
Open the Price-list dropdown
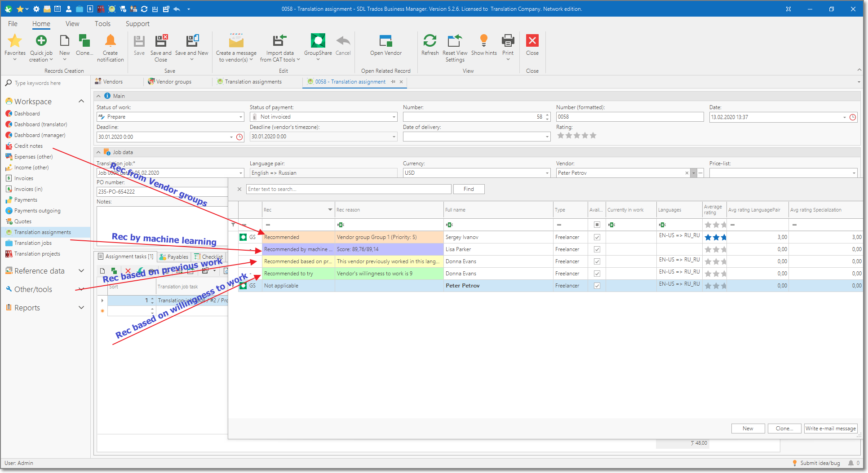pos(854,173)
